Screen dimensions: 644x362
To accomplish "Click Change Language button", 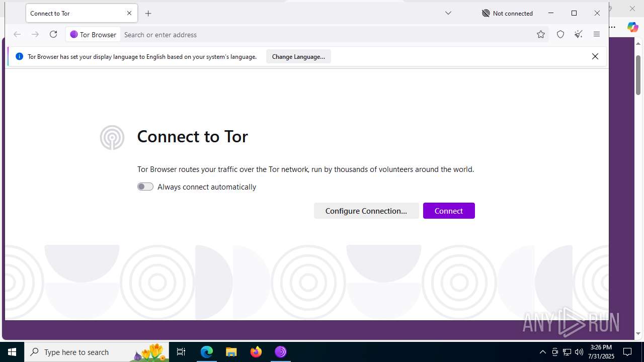I will 298,56.
